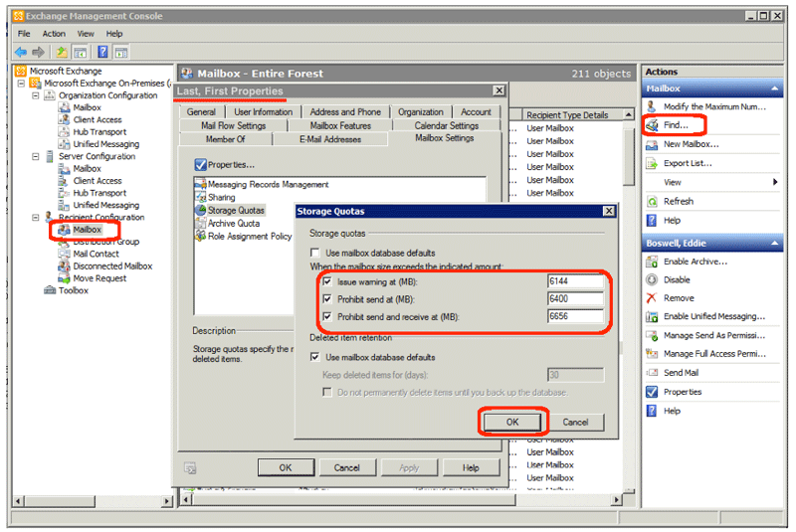Click OK in Properties dialog
Image resolution: width=796 pixels, height=532 pixels.
click(286, 467)
